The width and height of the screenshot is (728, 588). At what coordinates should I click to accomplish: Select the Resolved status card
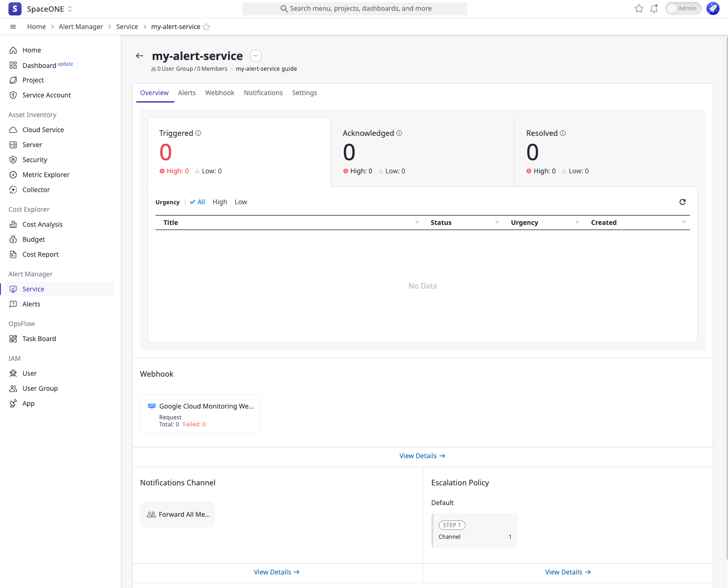[x=606, y=152]
